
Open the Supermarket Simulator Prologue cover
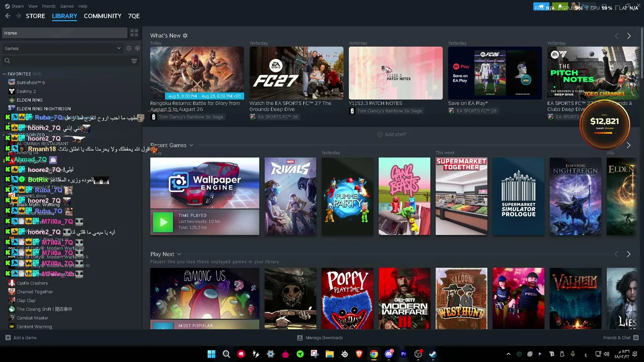click(x=519, y=196)
